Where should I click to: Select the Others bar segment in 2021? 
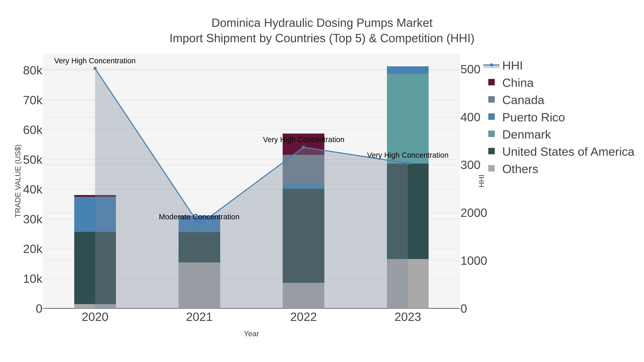coord(199,285)
